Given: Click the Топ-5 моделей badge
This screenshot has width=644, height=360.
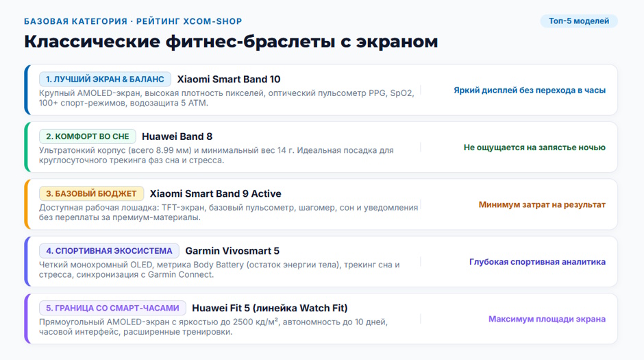Looking at the screenshot, I should (579, 21).
